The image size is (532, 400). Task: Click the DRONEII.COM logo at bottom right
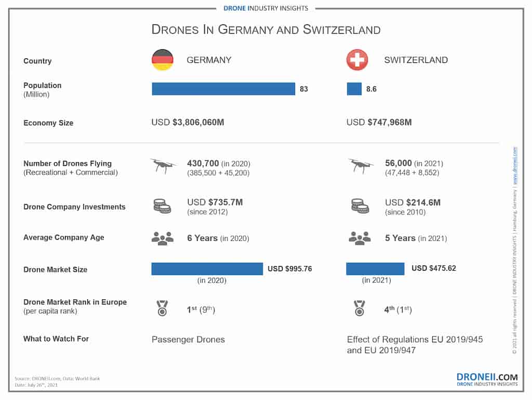pos(487,379)
